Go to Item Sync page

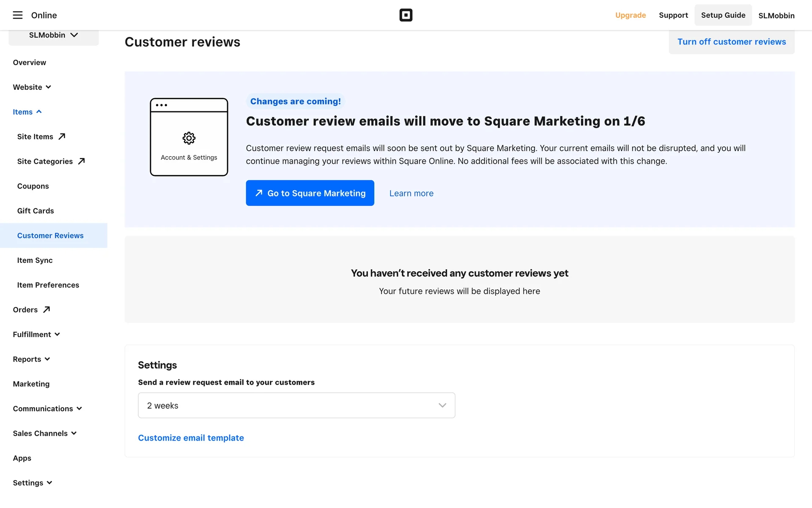pyautogui.click(x=35, y=260)
